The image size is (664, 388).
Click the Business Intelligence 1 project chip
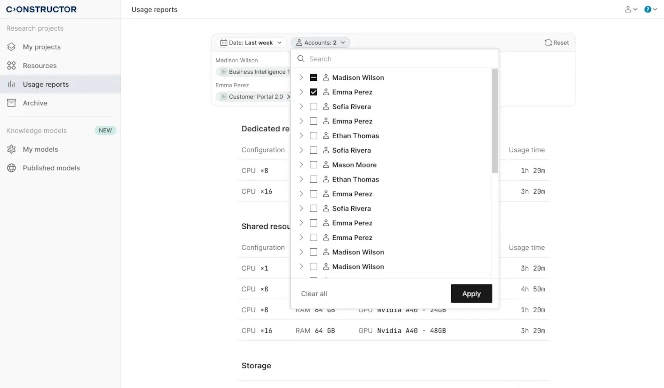[253, 72]
